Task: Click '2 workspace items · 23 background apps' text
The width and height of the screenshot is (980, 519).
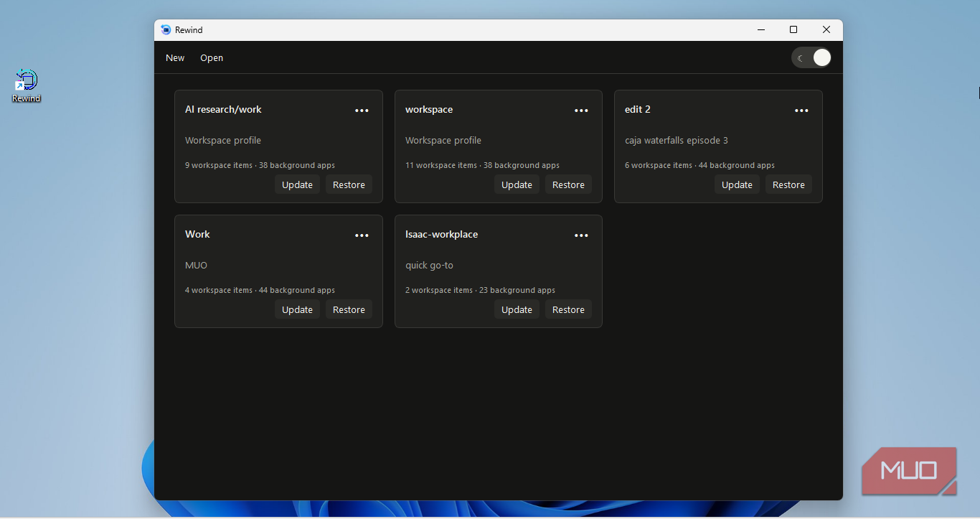Action: (480, 290)
